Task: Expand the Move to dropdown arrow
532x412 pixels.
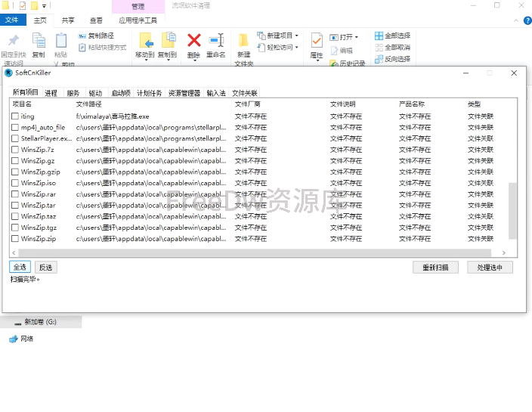Action: [147, 60]
